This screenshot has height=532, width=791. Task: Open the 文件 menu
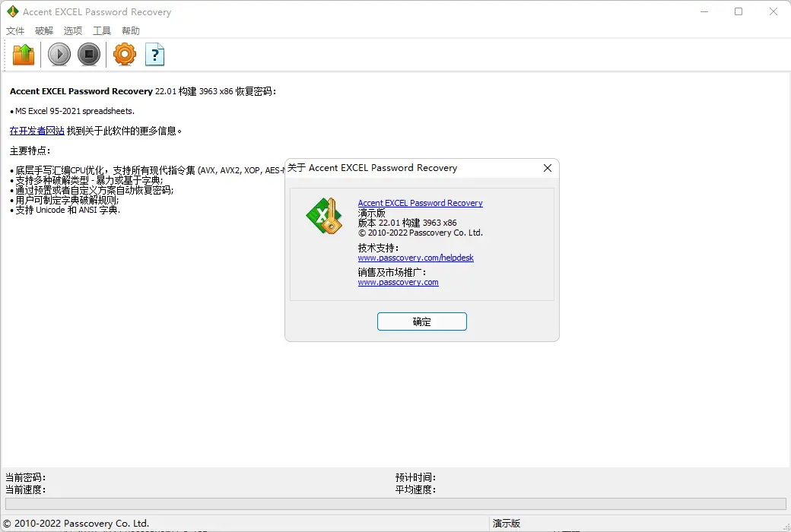[15, 30]
